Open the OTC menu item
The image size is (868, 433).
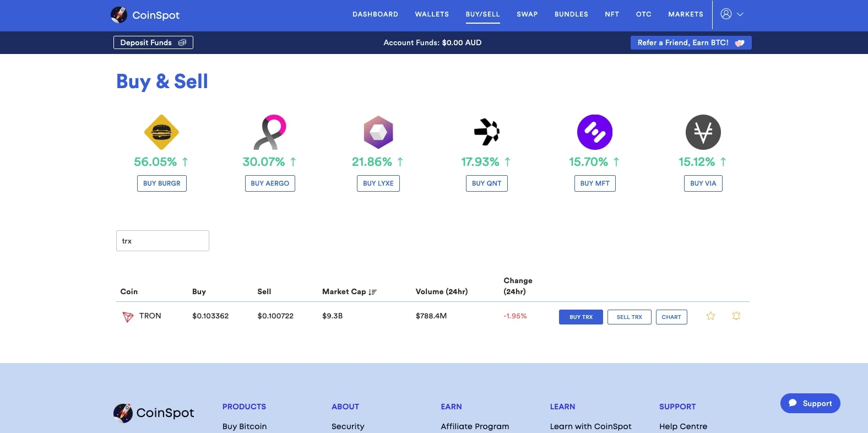pos(644,14)
